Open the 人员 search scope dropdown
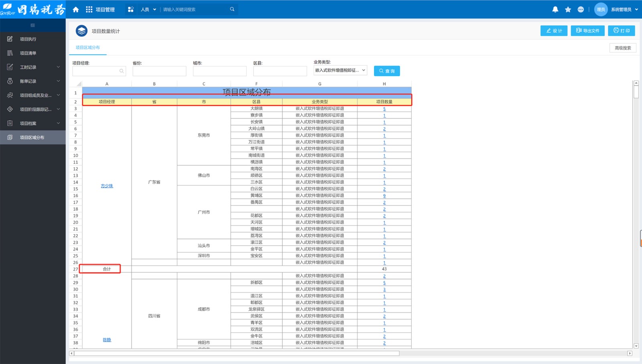The width and height of the screenshot is (642, 364). coord(148,9)
